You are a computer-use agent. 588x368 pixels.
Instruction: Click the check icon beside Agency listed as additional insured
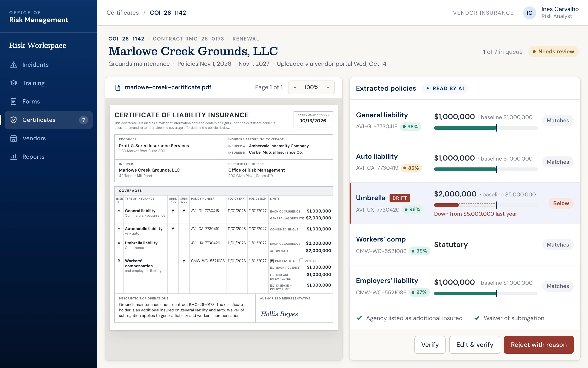(x=359, y=318)
